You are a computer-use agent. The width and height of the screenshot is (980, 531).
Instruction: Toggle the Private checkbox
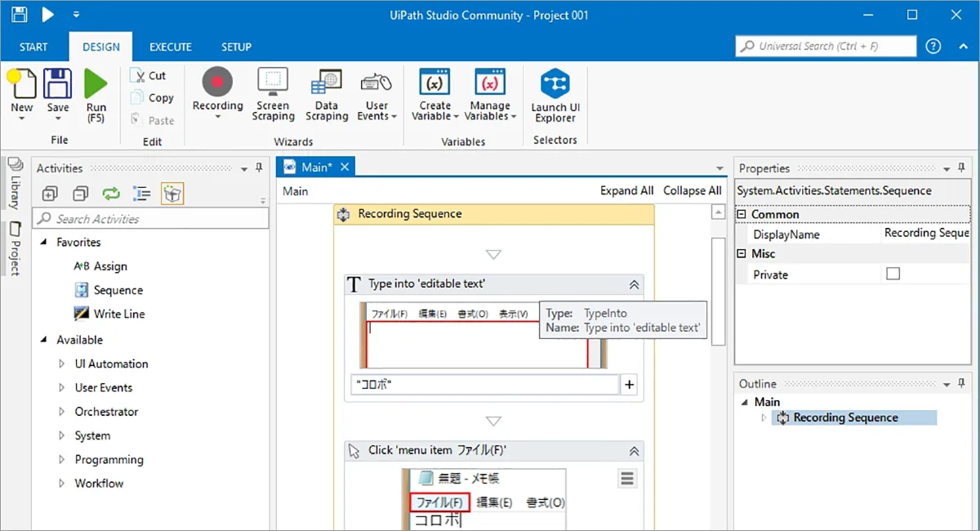pyautogui.click(x=893, y=274)
